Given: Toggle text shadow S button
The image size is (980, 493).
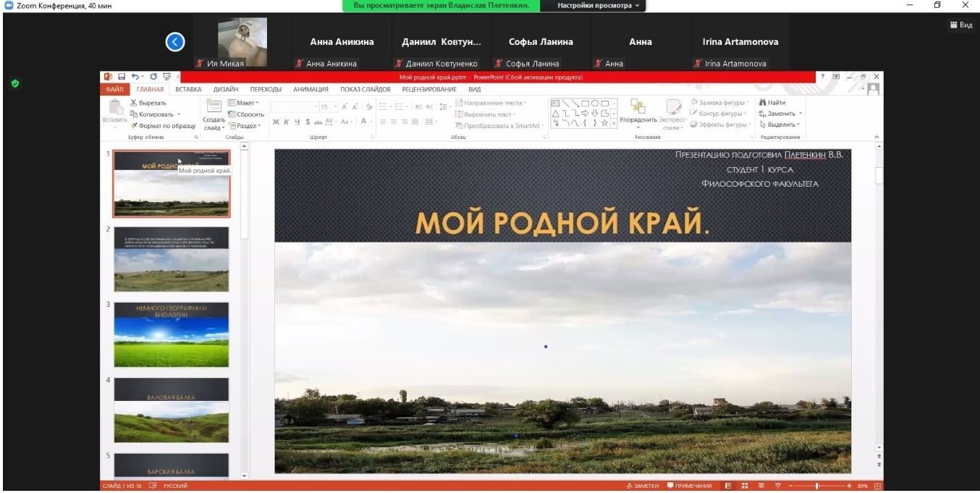Looking at the screenshot, I should tap(307, 122).
